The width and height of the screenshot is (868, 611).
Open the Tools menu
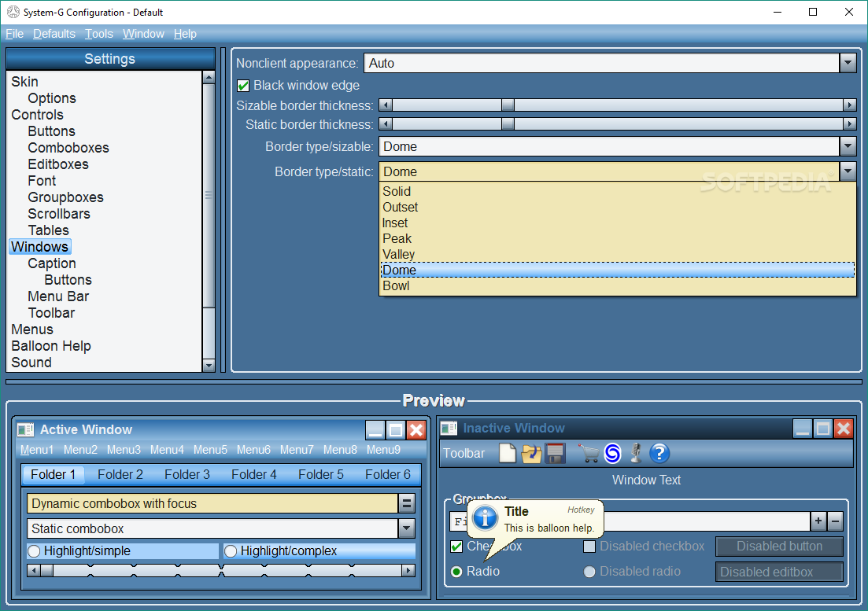click(x=99, y=34)
